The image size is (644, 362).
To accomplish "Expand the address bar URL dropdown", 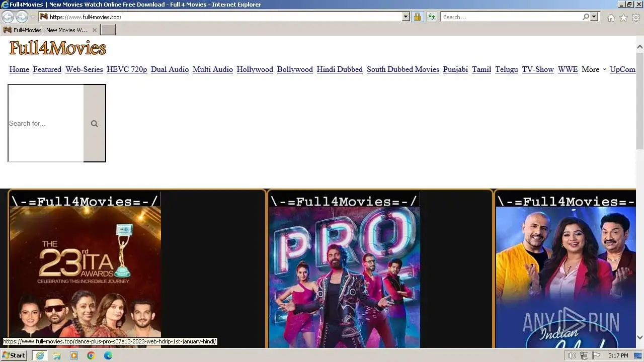I will tap(406, 17).
